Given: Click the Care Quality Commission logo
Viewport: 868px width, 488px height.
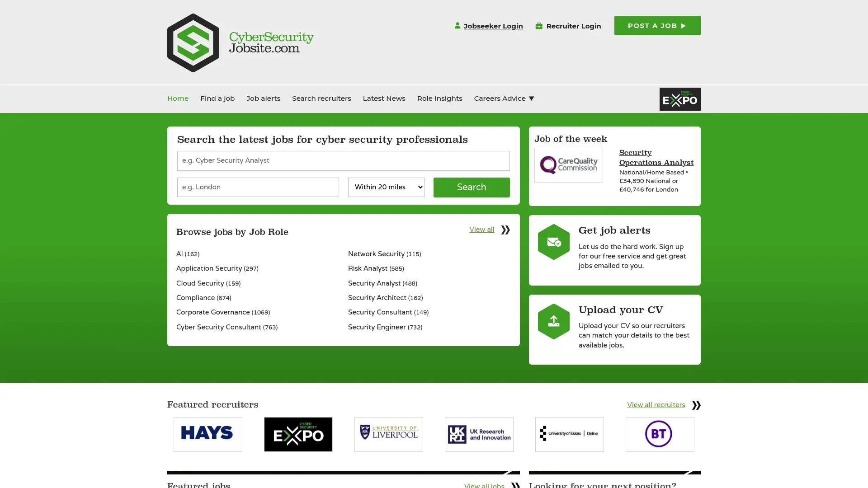Looking at the screenshot, I should (x=569, y=165).
